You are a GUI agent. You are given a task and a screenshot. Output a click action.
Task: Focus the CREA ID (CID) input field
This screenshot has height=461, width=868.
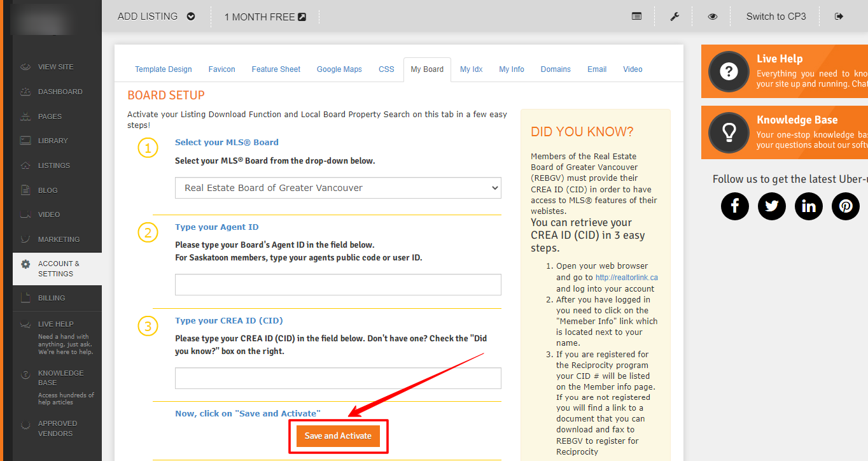[x=338, y=378]
